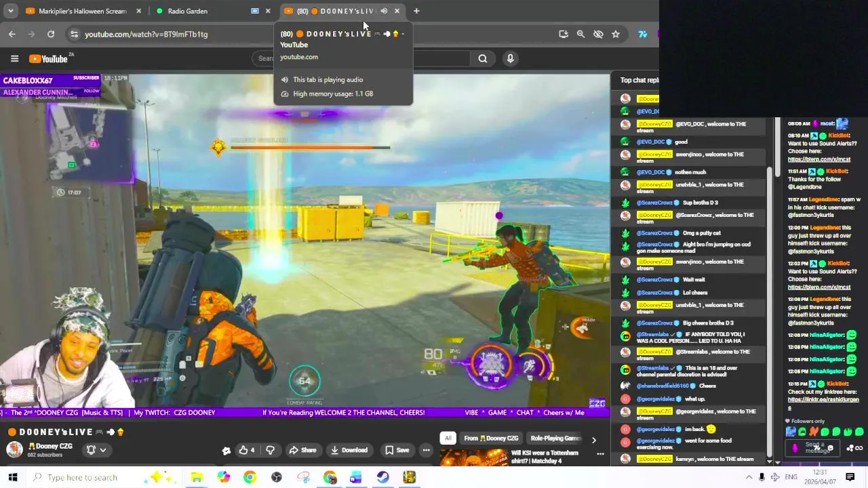Open the ENG language selector in tray
The image size is (868, 488).
pyautogui.click(x=791, y=477)
